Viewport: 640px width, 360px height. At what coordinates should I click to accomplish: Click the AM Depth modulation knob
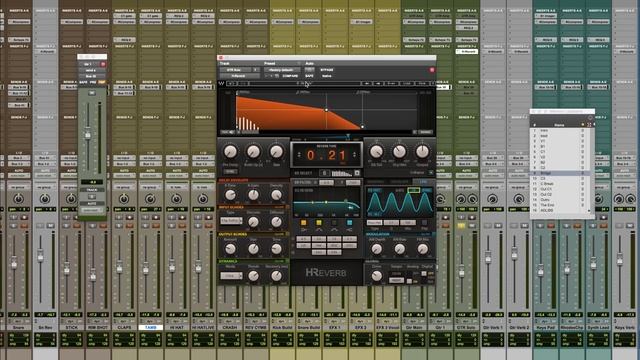(x=376, y=249)
